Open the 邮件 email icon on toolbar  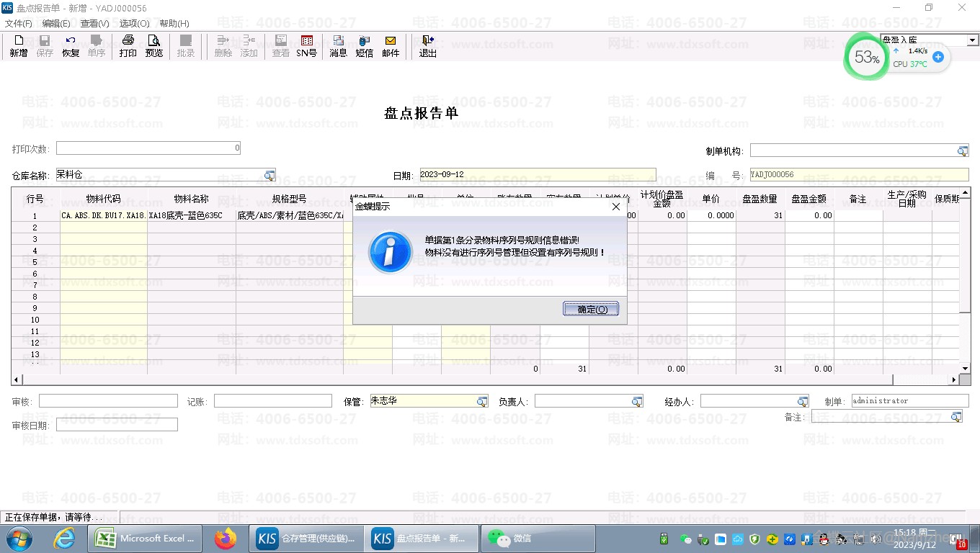pyautogui.click(x=391, y=45)
